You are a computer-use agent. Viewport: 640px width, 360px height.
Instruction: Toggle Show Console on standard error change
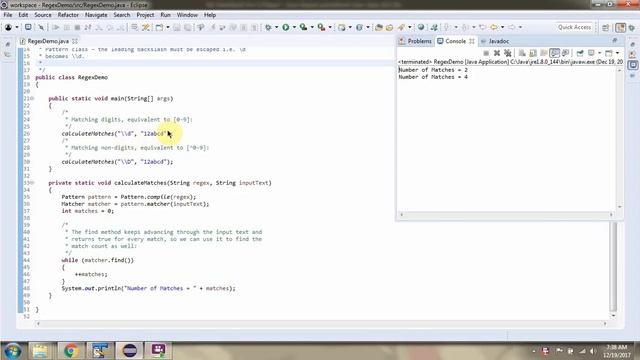pos(565,53)
